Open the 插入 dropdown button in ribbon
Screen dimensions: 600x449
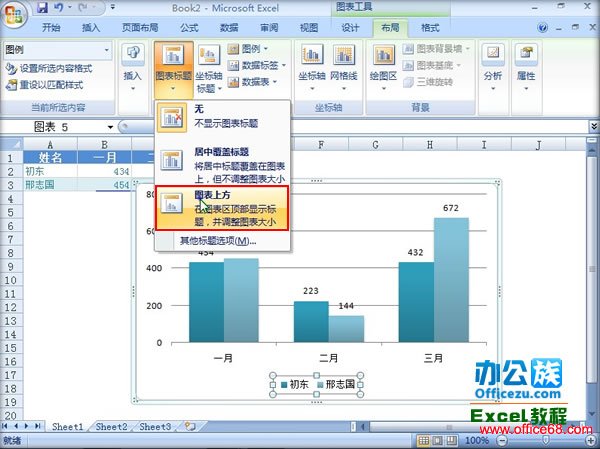click(132, 67)
